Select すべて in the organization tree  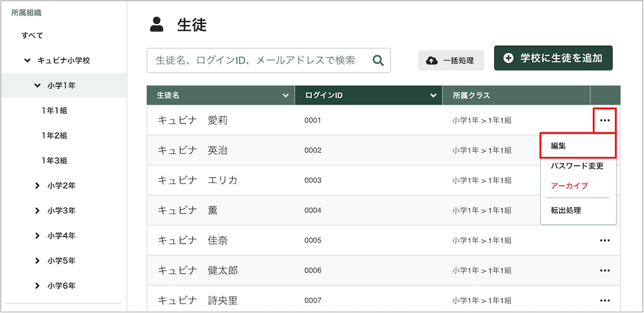pyautogui.click(x=32, y=36)
